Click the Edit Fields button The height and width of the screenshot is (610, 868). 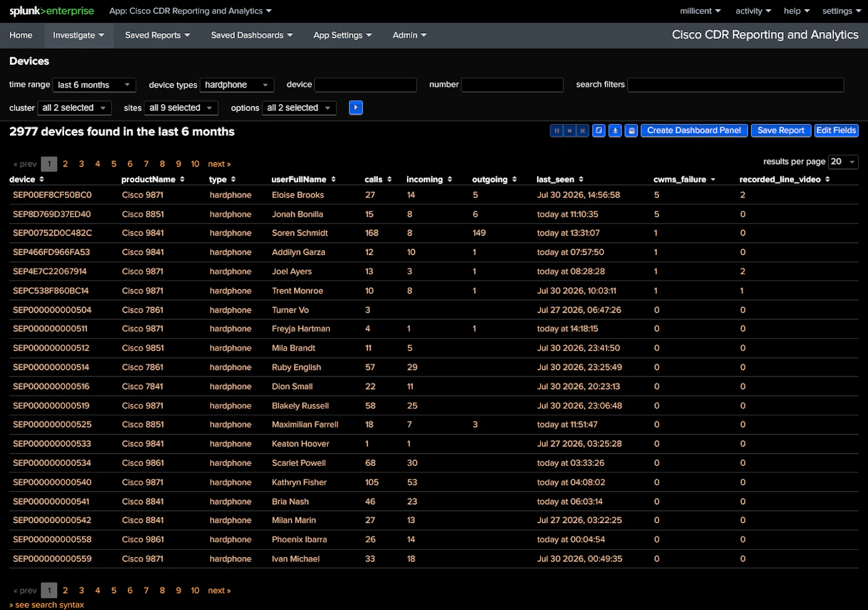pyautogui.click(x=836, y=131)
